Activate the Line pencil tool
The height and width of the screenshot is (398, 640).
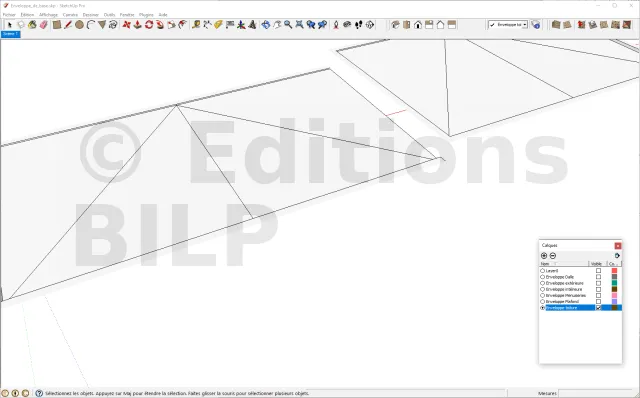[x=68, y=25]
